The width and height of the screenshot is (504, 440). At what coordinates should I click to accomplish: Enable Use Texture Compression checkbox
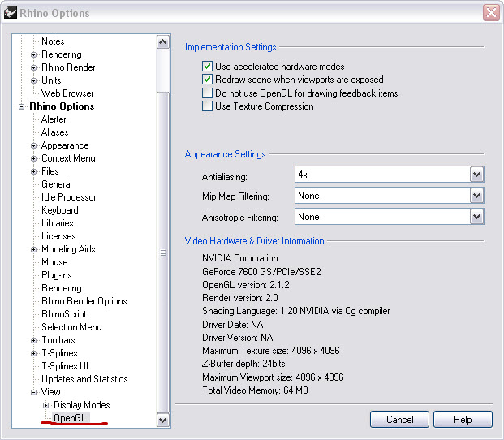point(208,106)
